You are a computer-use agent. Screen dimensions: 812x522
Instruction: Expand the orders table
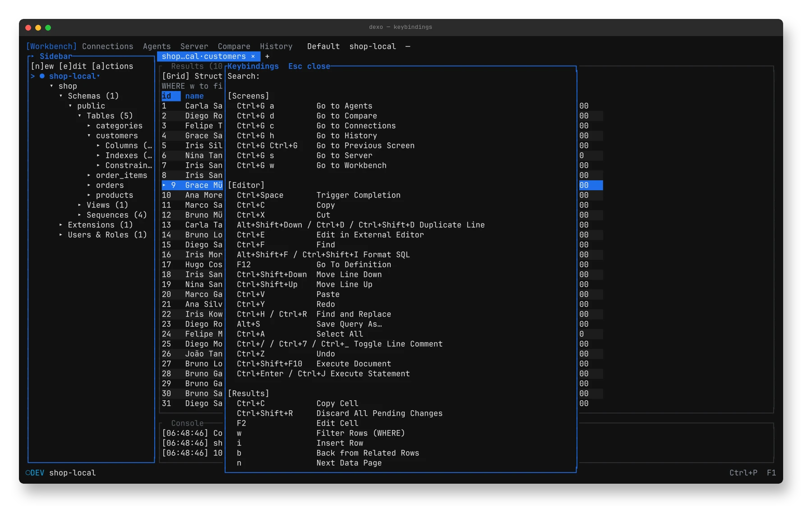coord(89,185)
